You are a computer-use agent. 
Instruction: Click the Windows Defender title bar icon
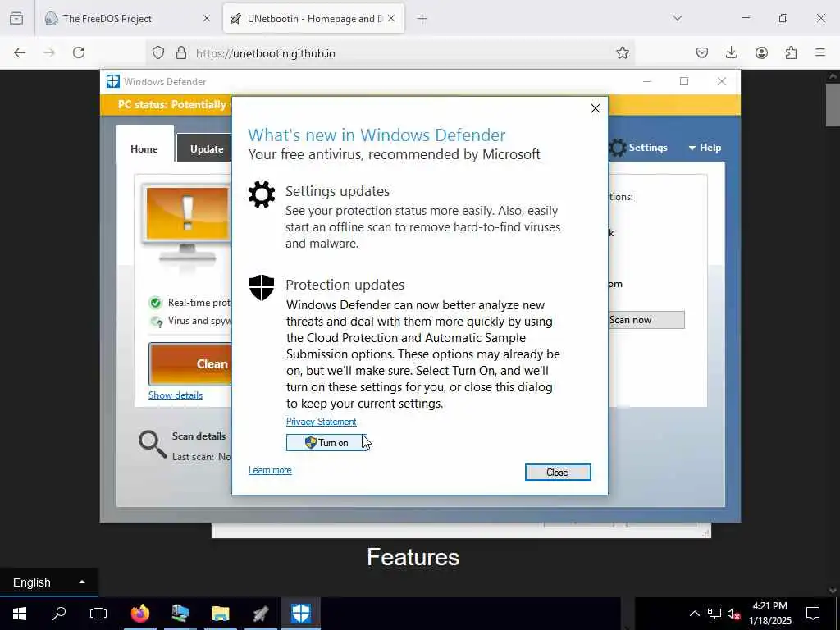tap(112, 81)
